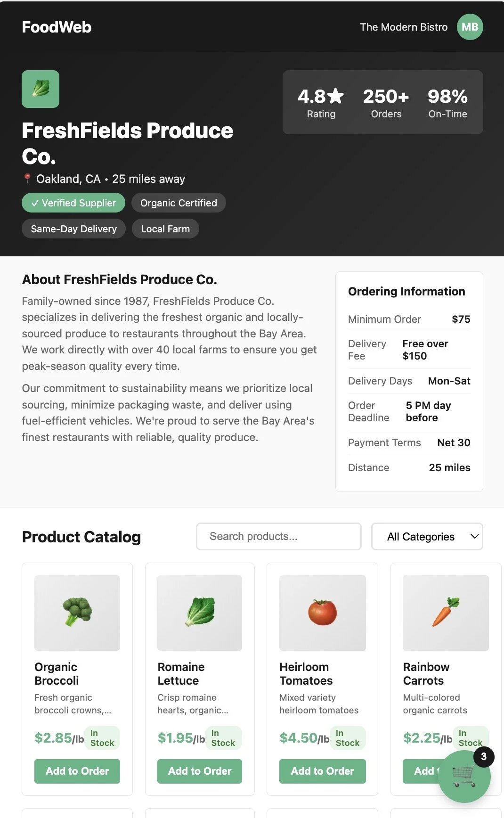Image resolution: width=504 pixels, height=818 pixels.
Task: Click the Local Farm tag
Action: click(165, 229)
